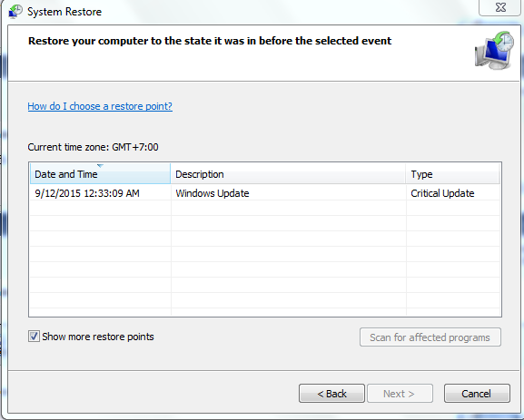
Task: Click the 'Show more restore points' label text
Action: click(98, 337)
